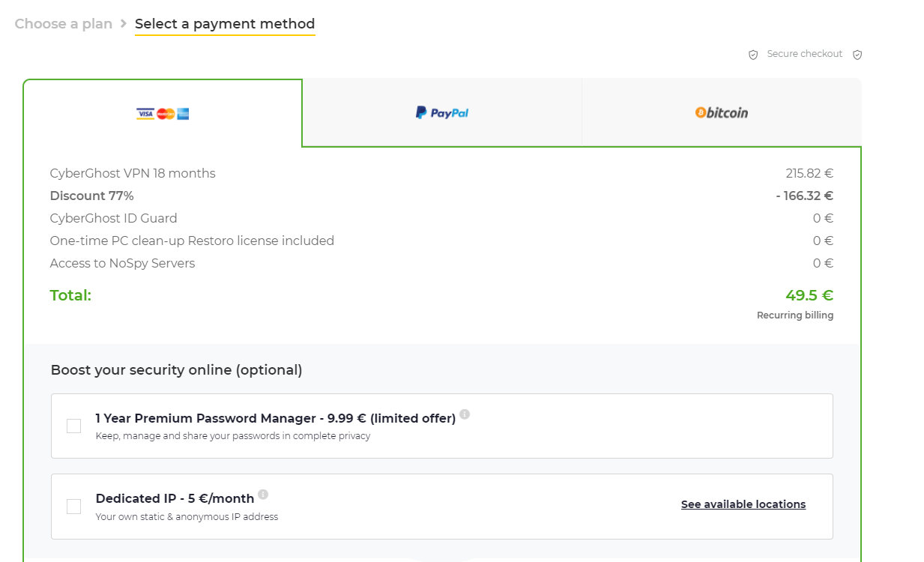The height and width of the screenshot is (562, 924).
Task: Go back to Choose a plan step
Action: point(64,24)
